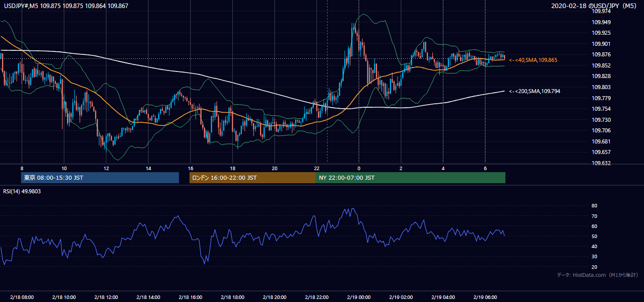The image size is (644, 302).
Task: Click the '2/19 06:00' date label
Action: tap(485, 297)
